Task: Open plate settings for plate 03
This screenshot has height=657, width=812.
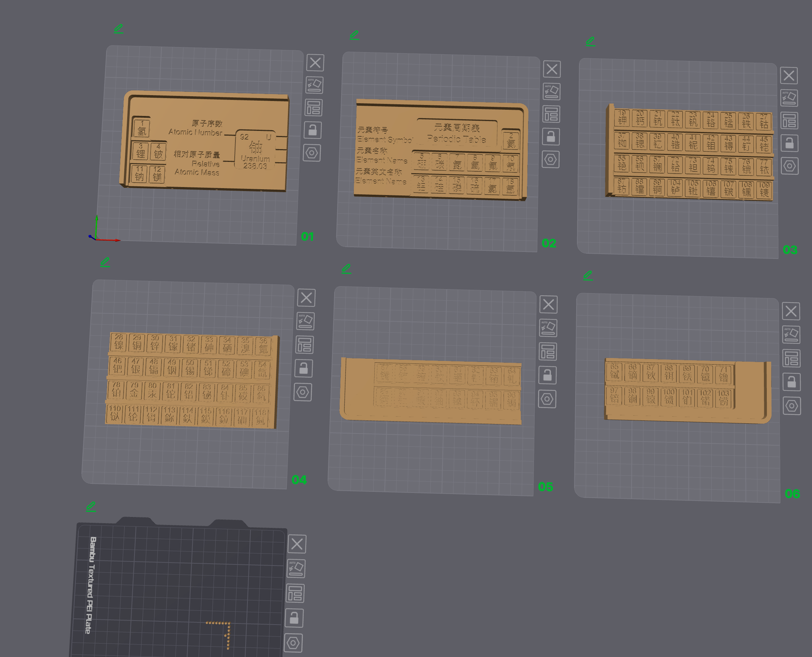Action: tap(790, 166)
